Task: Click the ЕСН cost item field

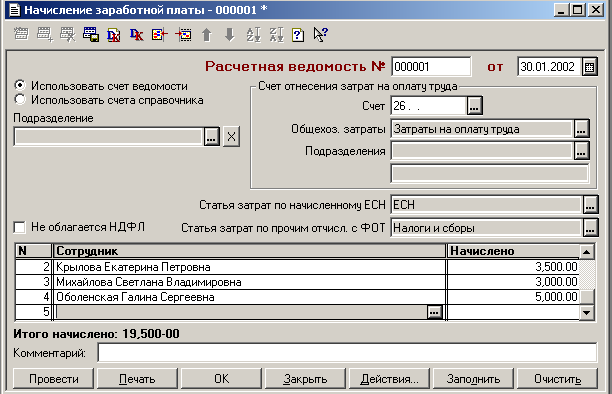Action: click(486, 205)
